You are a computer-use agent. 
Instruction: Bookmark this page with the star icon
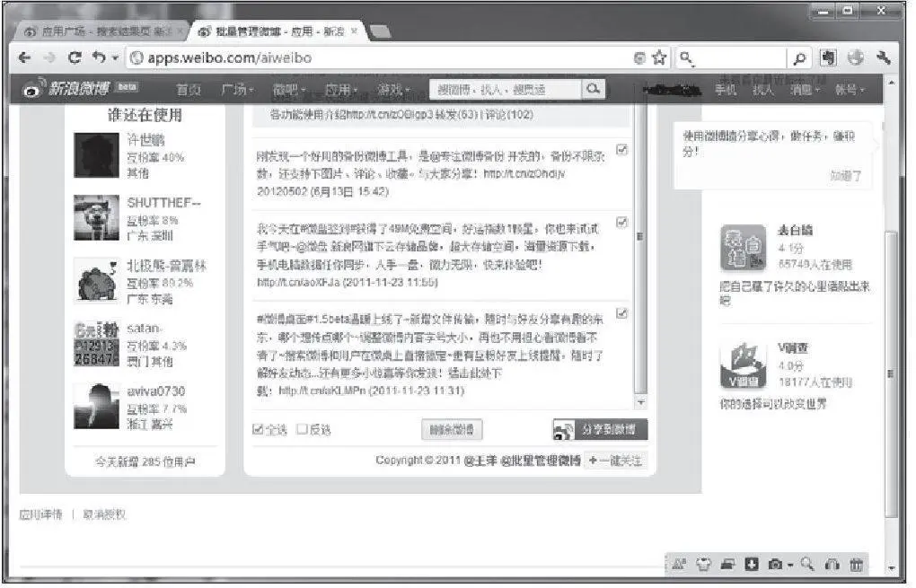(660, 58)
